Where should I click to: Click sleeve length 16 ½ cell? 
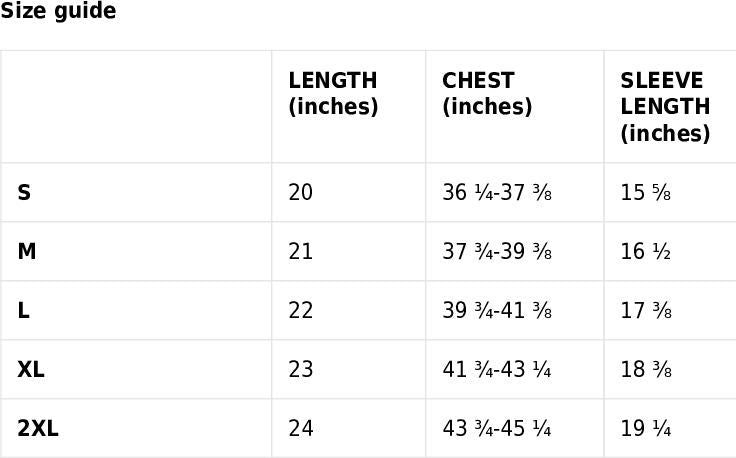click(x=645, y=251)
